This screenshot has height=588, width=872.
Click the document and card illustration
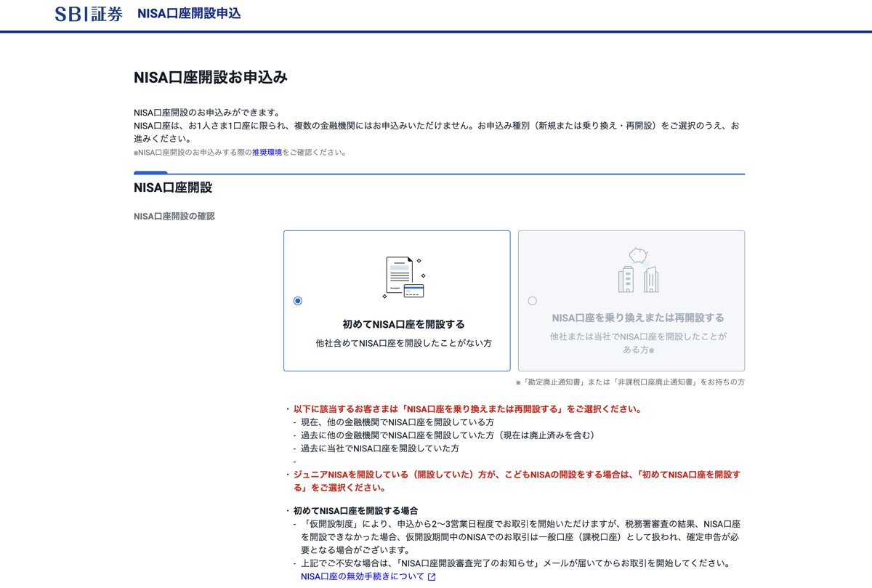pyautogui.click(x=403, y=278)
